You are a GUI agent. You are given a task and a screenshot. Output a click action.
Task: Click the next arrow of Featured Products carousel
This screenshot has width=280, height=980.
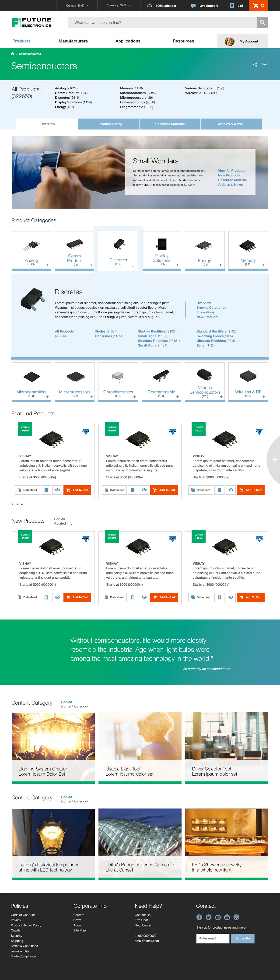[274, 460]
